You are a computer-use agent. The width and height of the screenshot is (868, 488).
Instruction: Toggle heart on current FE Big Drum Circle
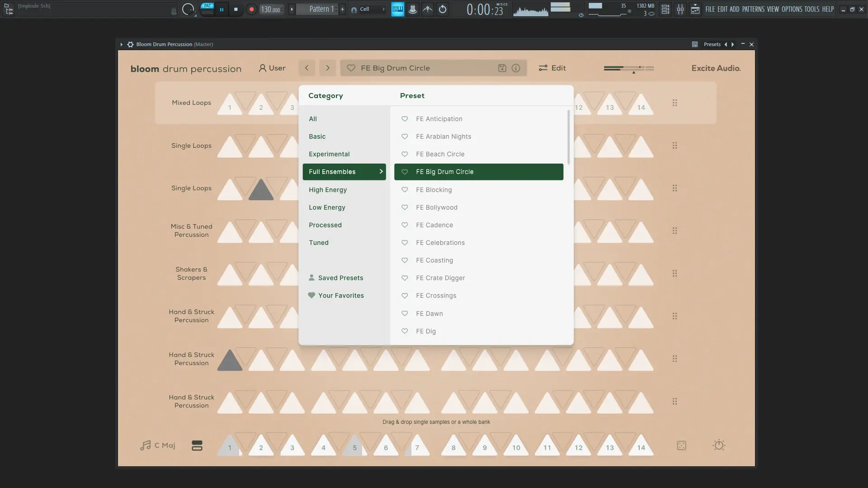pos(351,68)
